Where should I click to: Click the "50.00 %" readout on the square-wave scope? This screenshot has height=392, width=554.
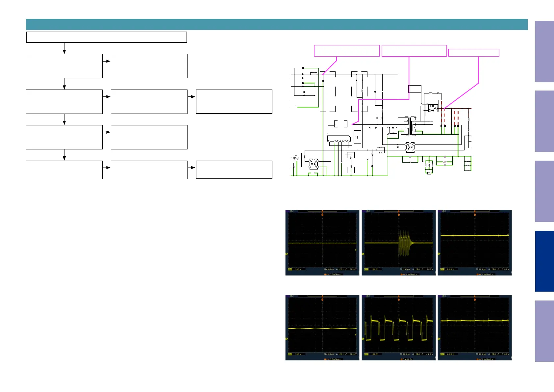coord(407,359)
